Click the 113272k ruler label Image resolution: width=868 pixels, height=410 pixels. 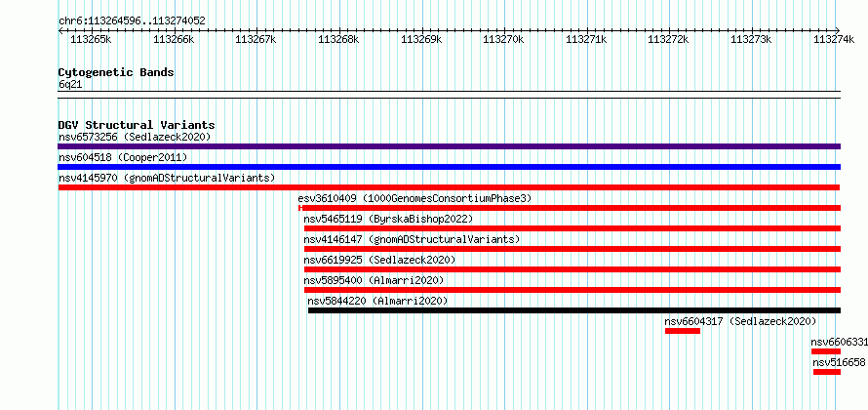pos(669,39)
